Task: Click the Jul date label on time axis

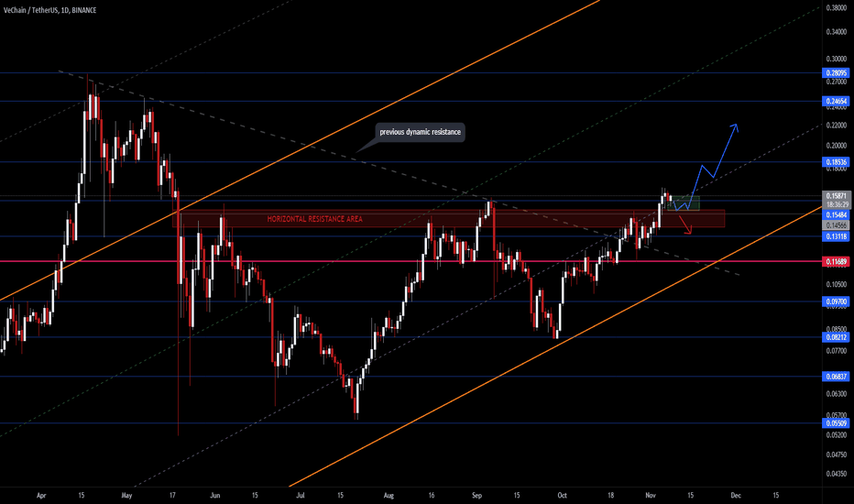Action: (301, 495)
